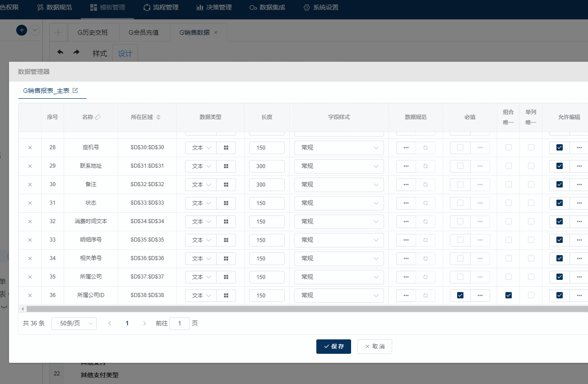
Task: Click the edit icon beside G销售报表_主表
Action: (75, 91)
